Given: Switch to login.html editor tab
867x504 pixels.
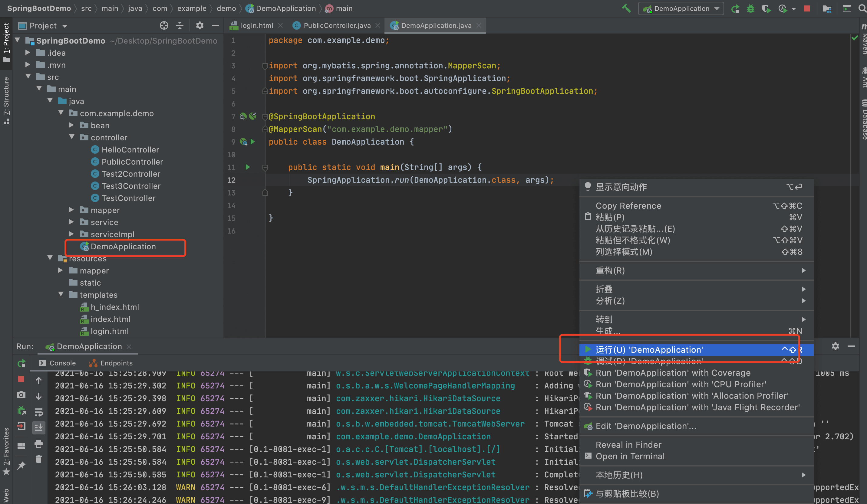Looking at the screenshot, I should click(x=256, y=25).
